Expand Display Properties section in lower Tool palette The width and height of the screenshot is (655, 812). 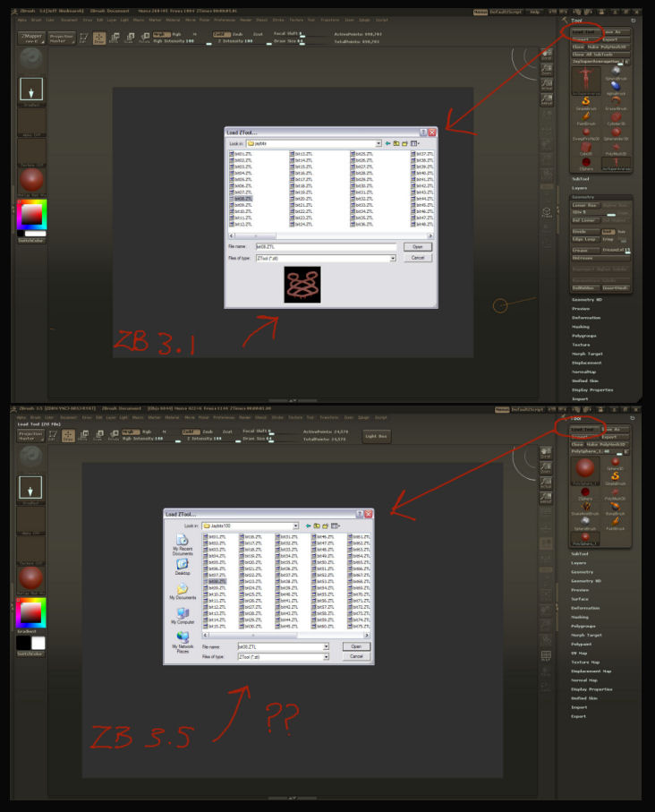(x=591, y=689)
